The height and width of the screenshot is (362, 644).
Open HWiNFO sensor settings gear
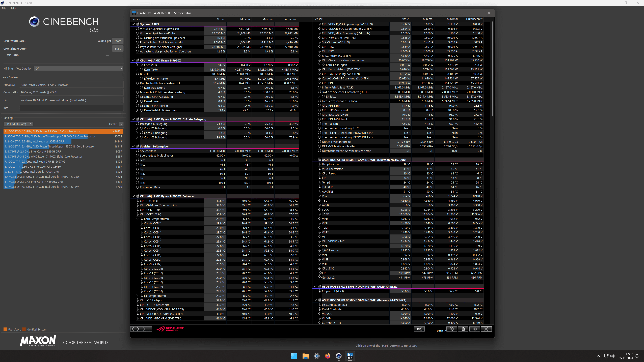[x=474, y=329]
